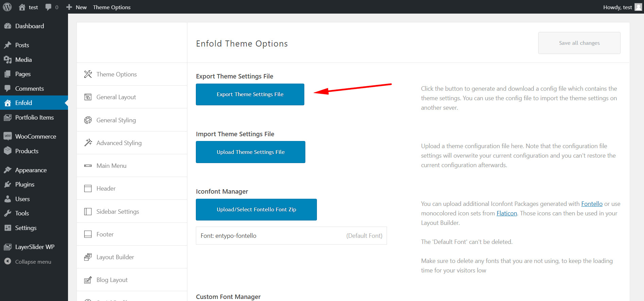Open the Flaticon link
Viewport: 644px width, 301px height.
(507, 213)
